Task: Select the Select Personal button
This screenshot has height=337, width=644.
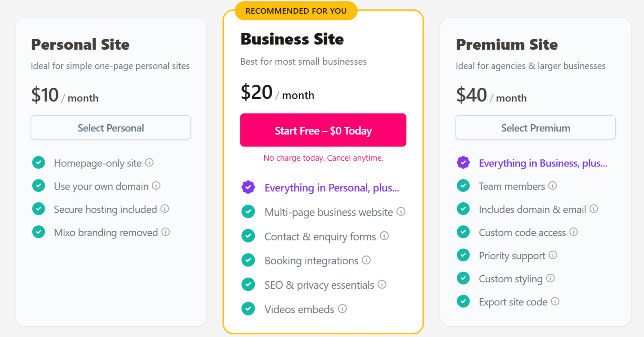Action: tap(111, 128)
